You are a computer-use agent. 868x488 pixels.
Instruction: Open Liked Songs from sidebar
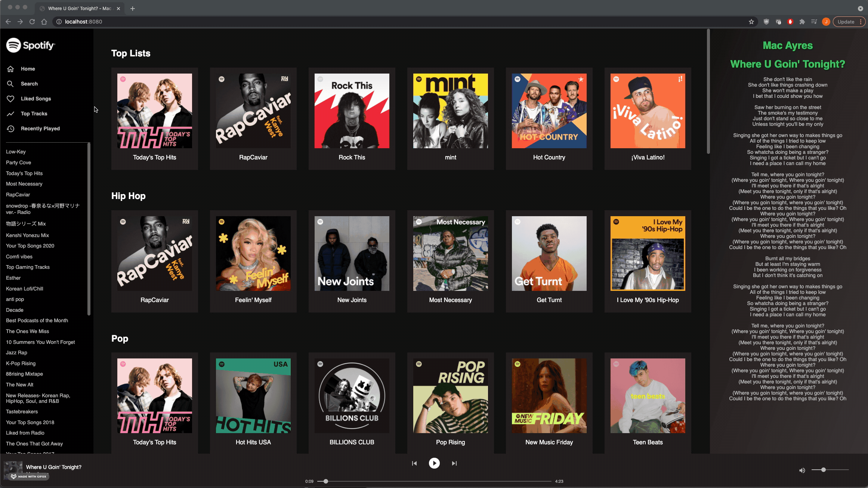click(36, 99)
